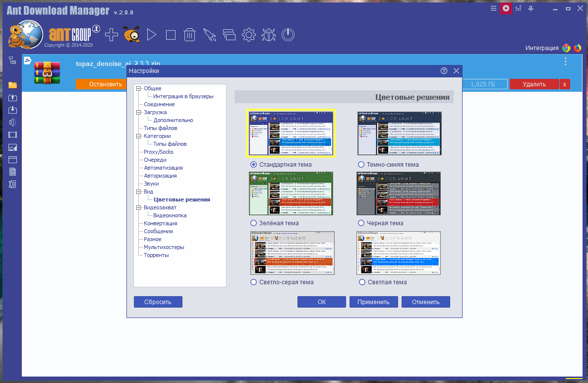Click the power shutdown toolbar icon

[x=288, y=35]
